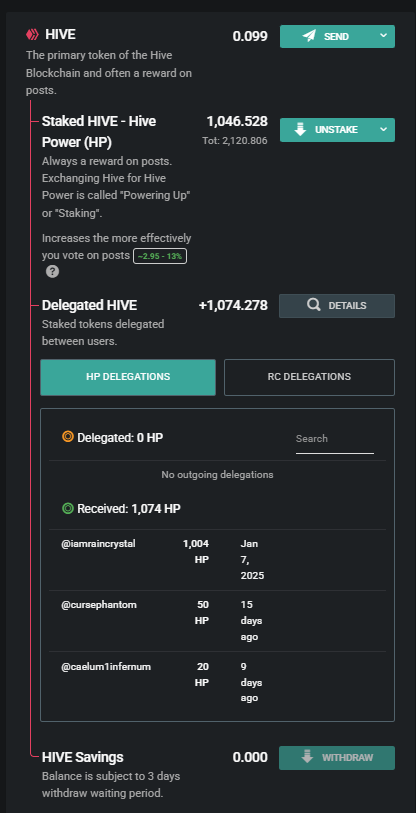Open the @iamraincrystal profile link

pyautogui.click(x=98, y=544)
